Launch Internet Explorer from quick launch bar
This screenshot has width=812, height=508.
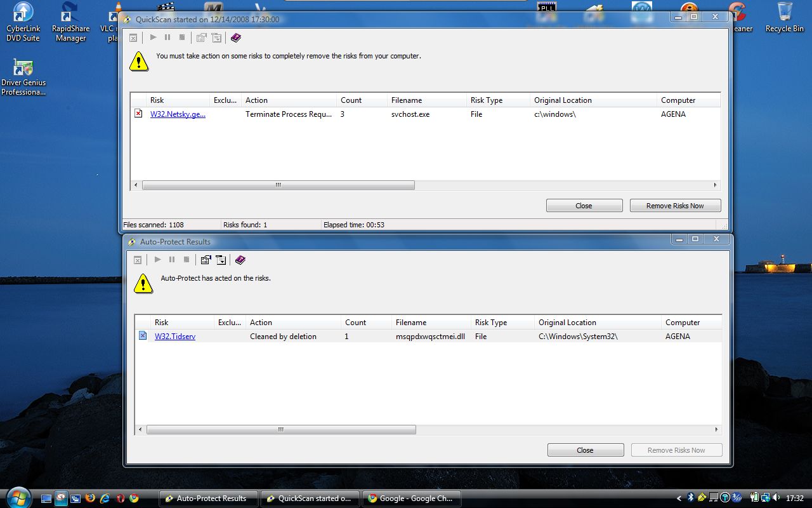coord(105,498)
